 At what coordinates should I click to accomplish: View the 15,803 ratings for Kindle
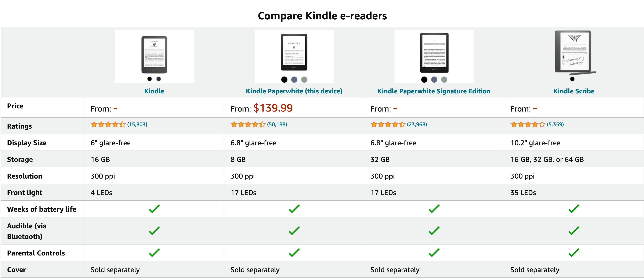tap(137, 124)
